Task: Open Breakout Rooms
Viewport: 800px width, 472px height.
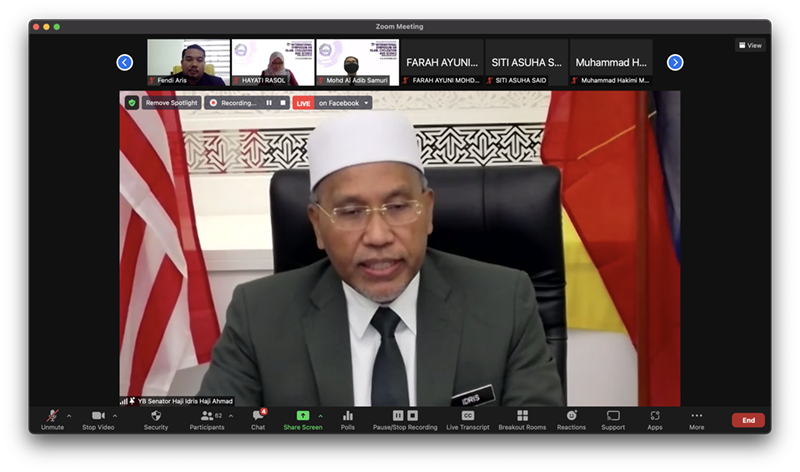Action: click(522, 416)
